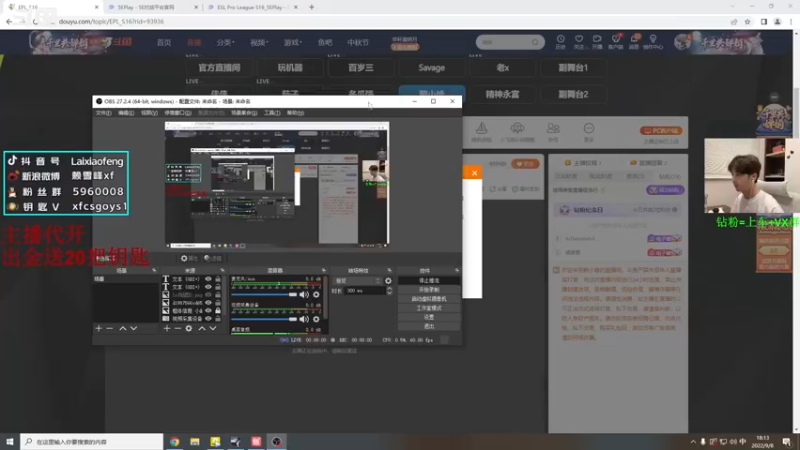Image resolution: width=800 pixels, height=450 pixels.
Task: Open OBS 编辑(E) menu
Action: [x=126, y=113]
